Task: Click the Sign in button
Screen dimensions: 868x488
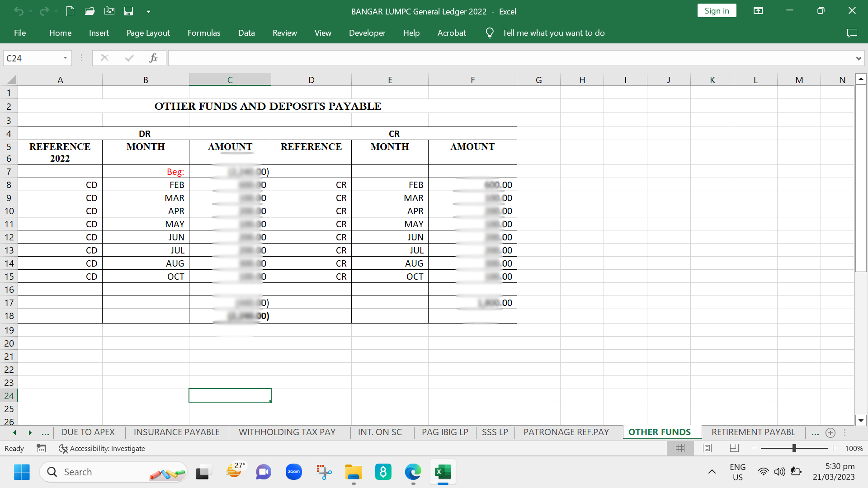Action: [717, 11]
